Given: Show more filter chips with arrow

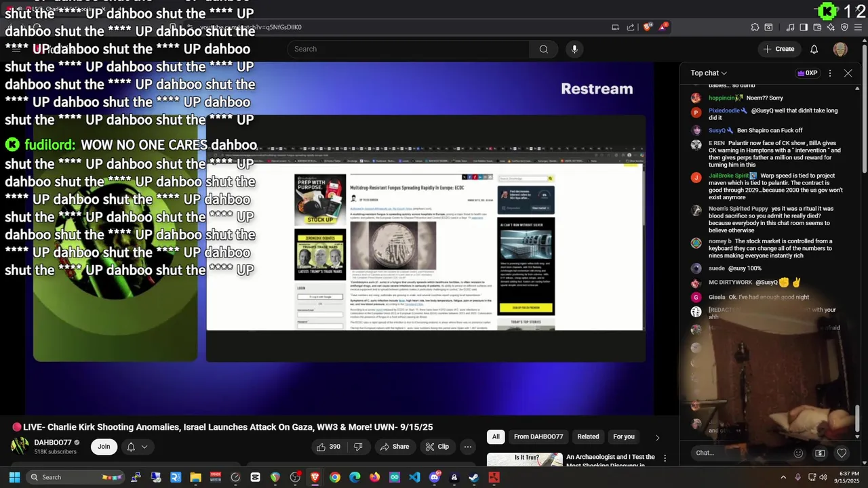Looking at the screenshot, I should point(657,437).
